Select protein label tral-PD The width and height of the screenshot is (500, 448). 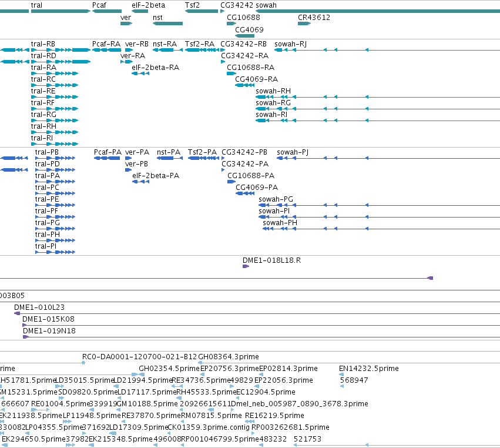[x=47, y=164]
